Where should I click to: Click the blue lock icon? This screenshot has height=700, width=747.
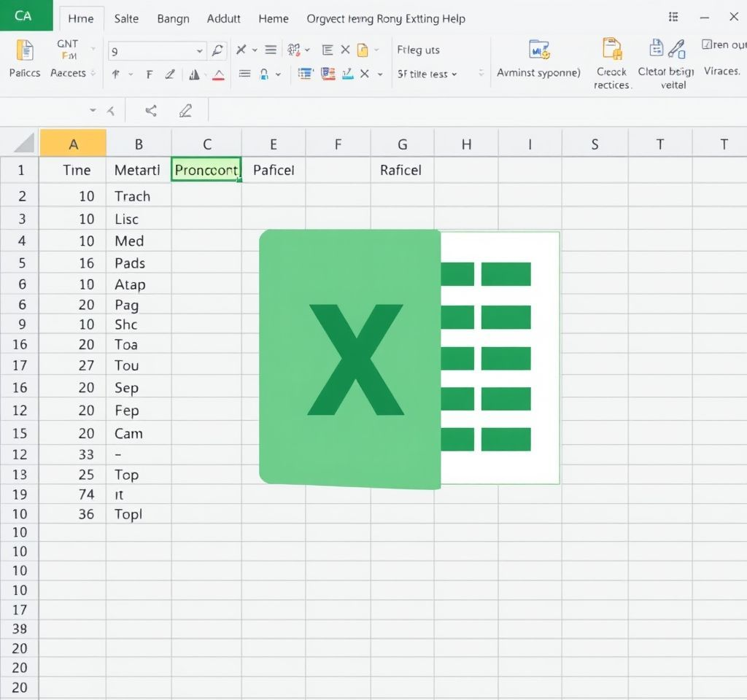264,74
